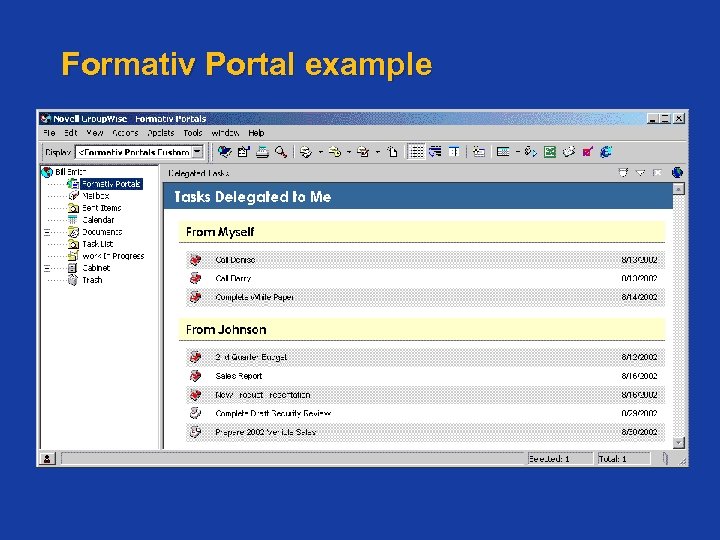Open the Mailbox folder
Image resolution: width=720 pixels, height=540 pixels.
coord(96,196)
